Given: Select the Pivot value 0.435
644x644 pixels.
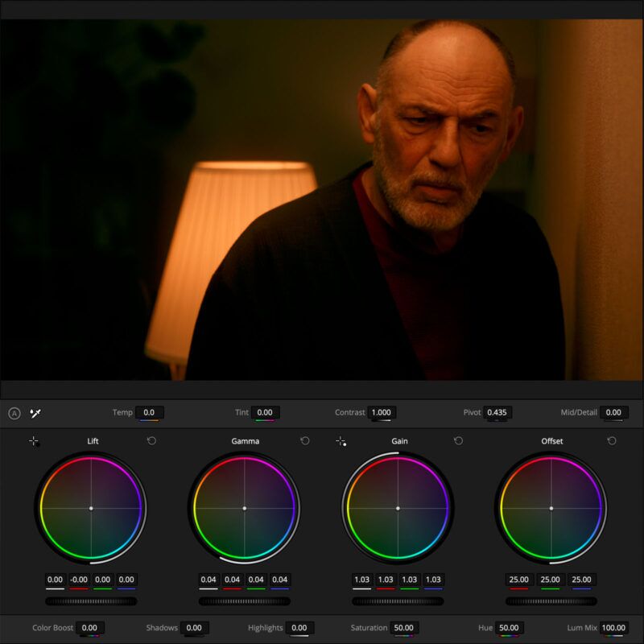Looking at the screenshot, I should coord(497,412).
